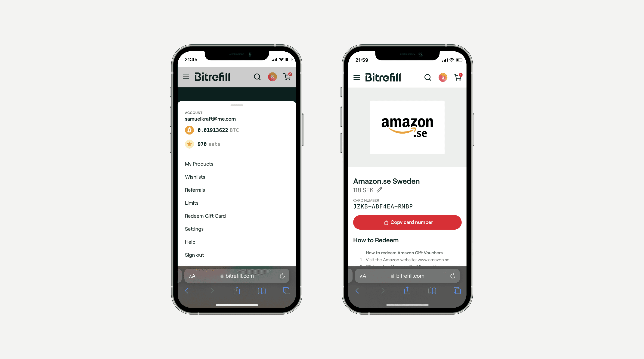This screenshot has width=644, height=359.
Task: Tap the Limits account option
Action: (x=192, y=203)
